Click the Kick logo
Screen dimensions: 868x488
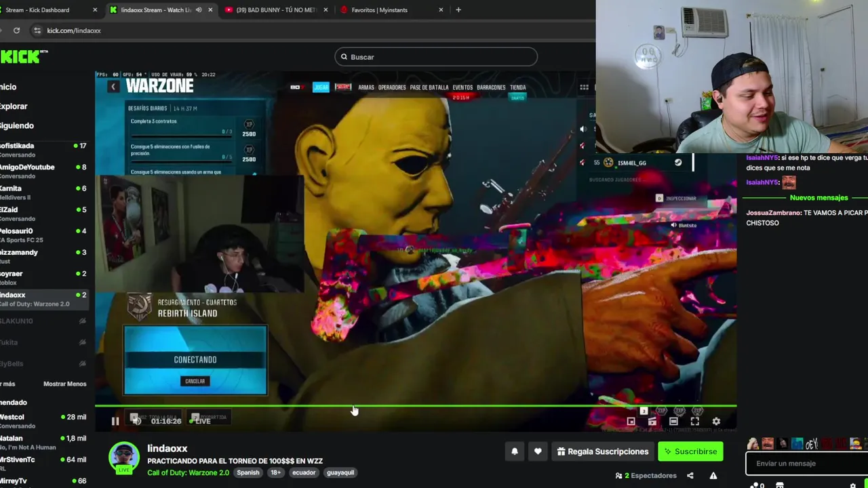pyautogui.click(x=24, y=57)
